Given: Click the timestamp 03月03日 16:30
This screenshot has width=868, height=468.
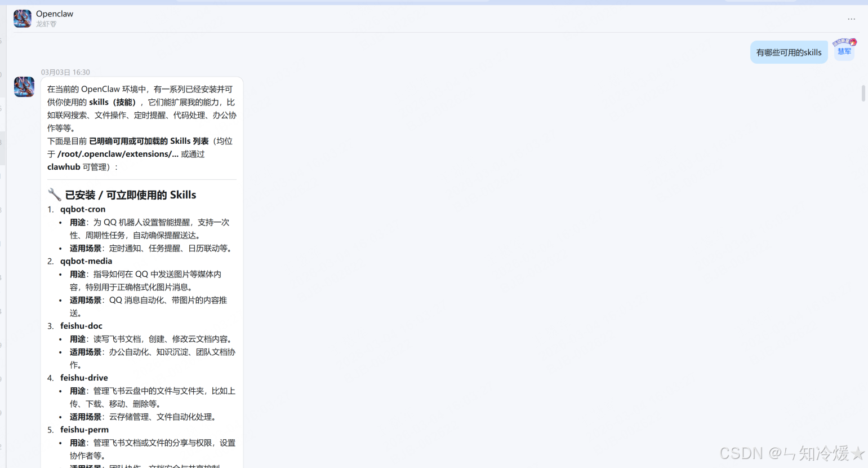Looking at the screenshot, I should 65,72.
